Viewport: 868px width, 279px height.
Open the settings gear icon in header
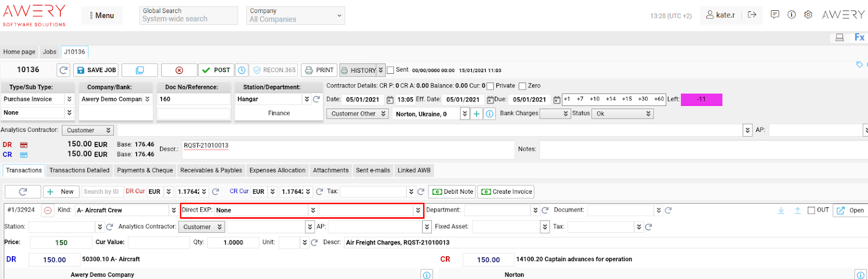pos(808,15)
